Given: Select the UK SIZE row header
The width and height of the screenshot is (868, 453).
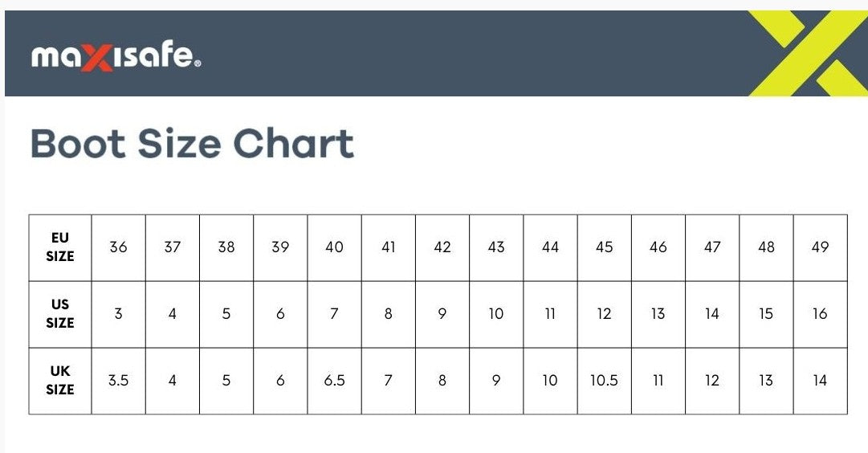Looking at the screenshot, I should pos(59,381).
